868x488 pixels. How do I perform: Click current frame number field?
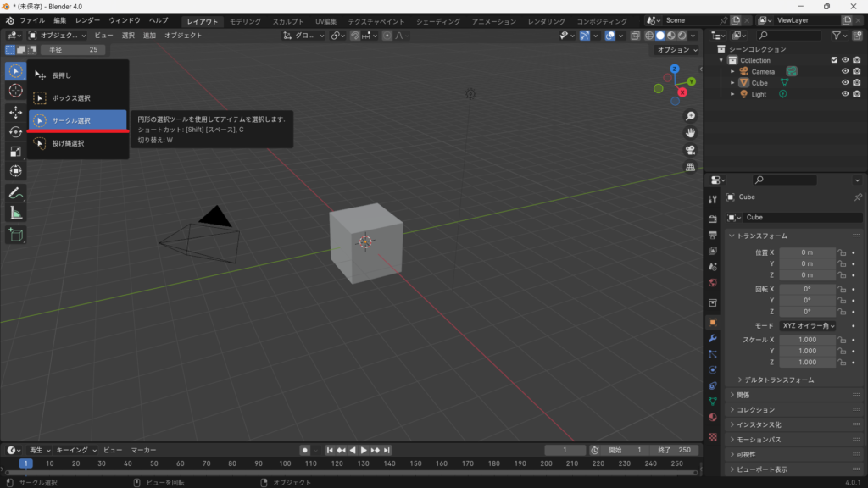565,451
